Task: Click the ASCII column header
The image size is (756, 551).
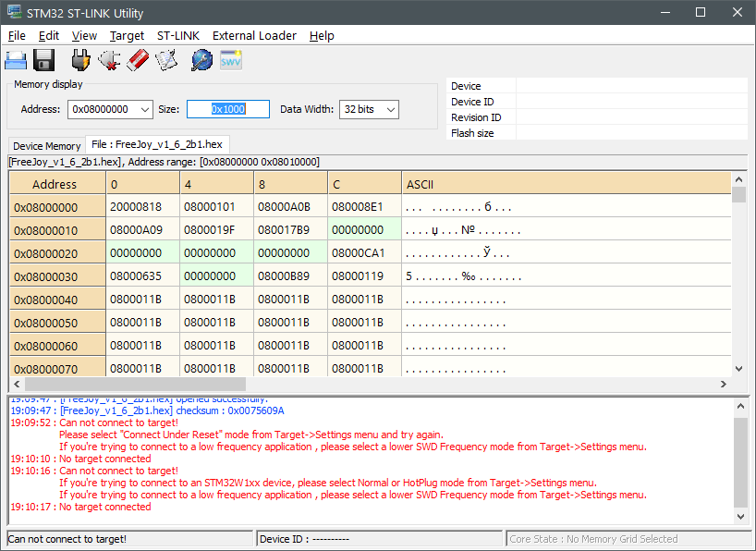Action: [421, 184]
